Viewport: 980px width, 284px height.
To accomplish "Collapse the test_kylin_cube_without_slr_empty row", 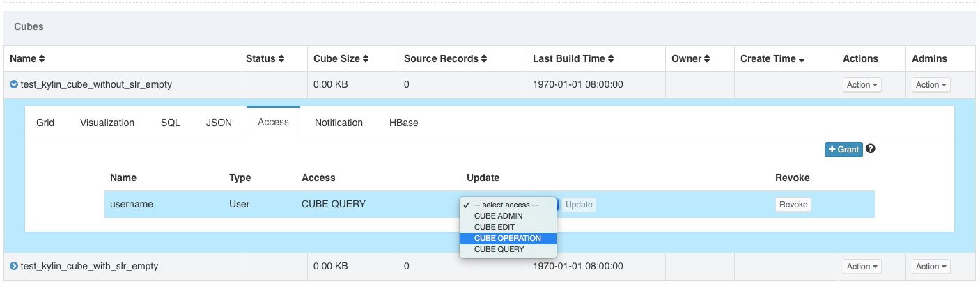I will (x=14, y=85).
